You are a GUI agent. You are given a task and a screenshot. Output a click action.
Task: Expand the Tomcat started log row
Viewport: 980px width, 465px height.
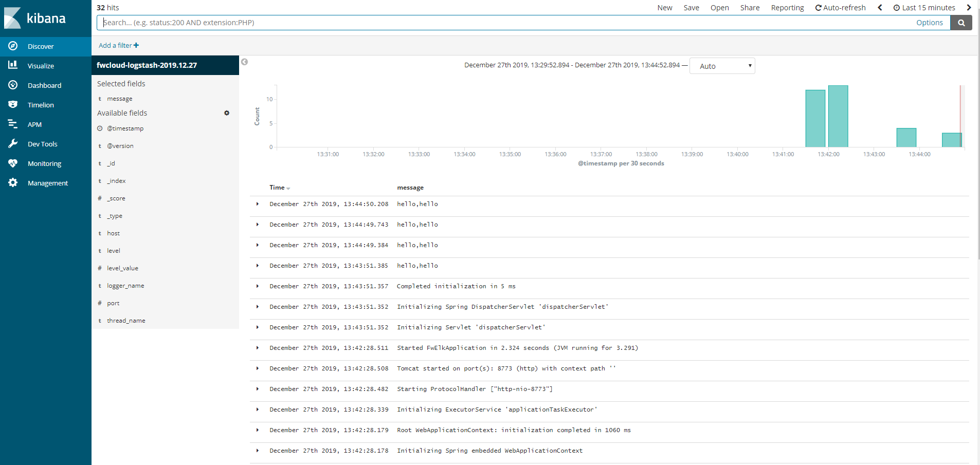coord(258,368)
